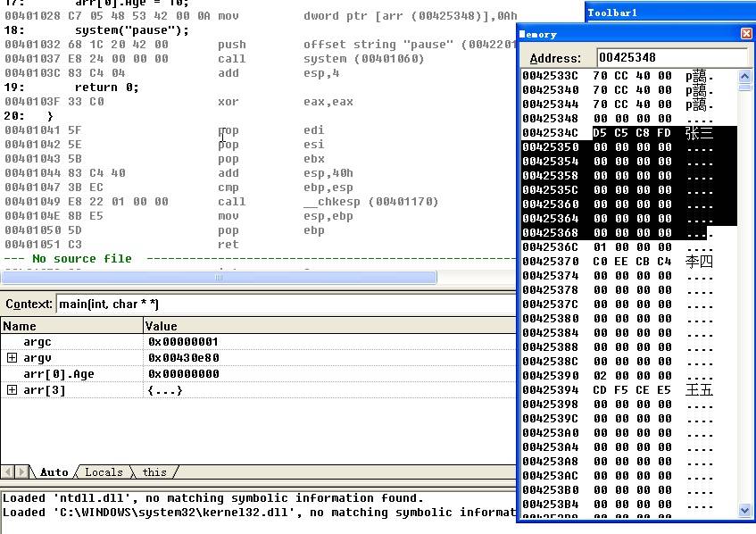Select the argc variable row

37,342
